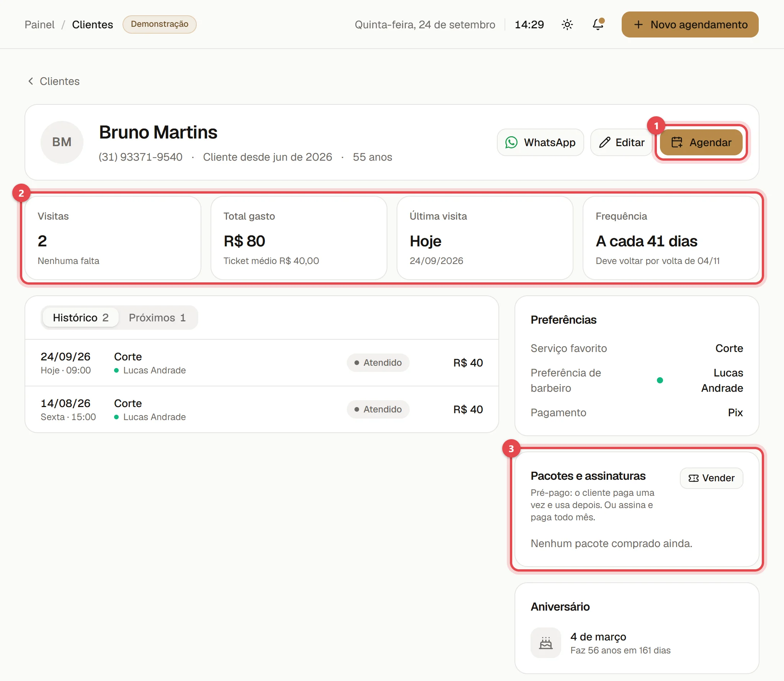Open the 14/08/26 Corte history row
This screenshot has width=784, height=681.
(x=262, y=409)
